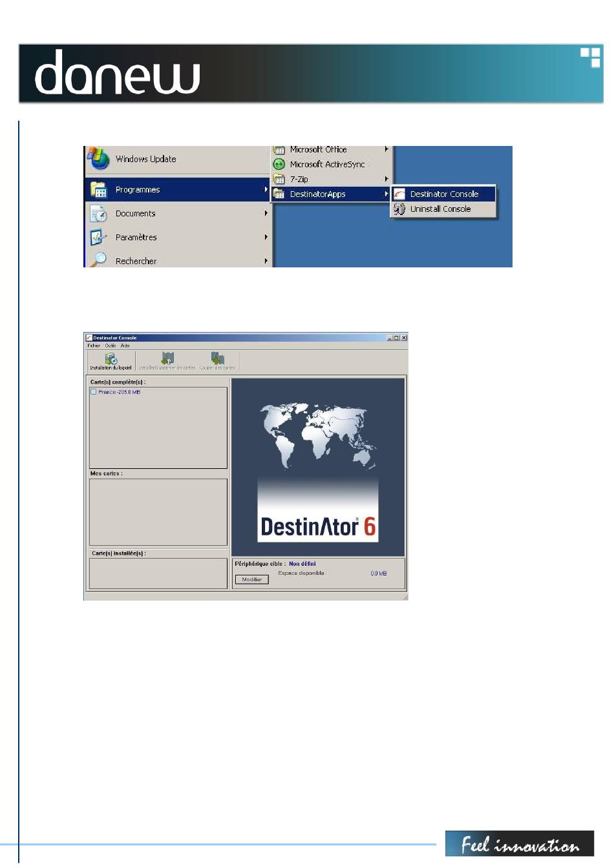Image resolution: width=614 pixels, height=868 pixels.
Task: Click the Microsoft Office folder icon
Action: coord(279,150)
